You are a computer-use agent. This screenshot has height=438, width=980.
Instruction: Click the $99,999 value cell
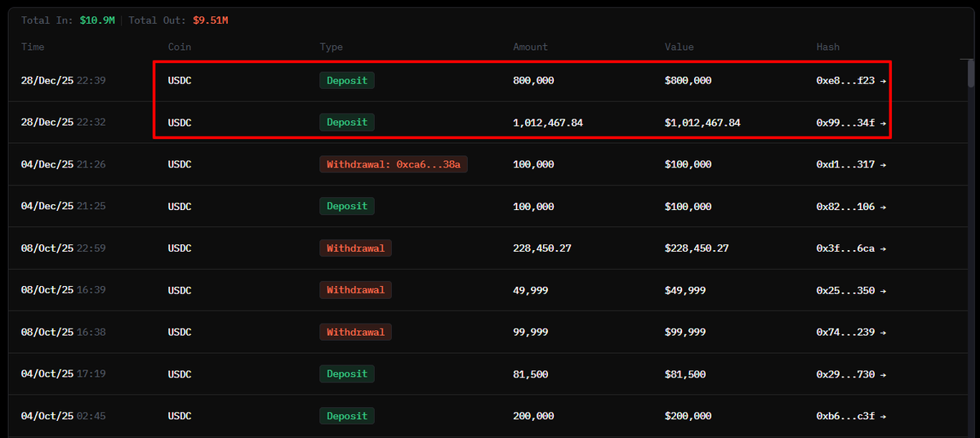pos(685,333)
